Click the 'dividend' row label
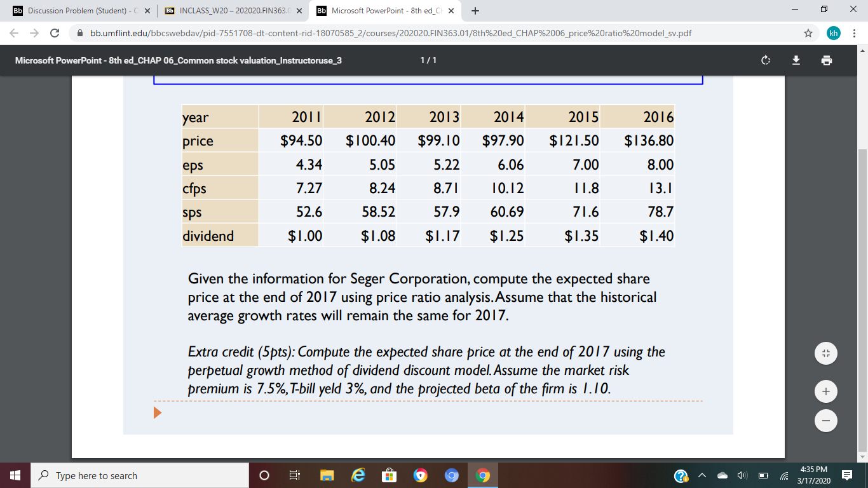 (208, 236)
